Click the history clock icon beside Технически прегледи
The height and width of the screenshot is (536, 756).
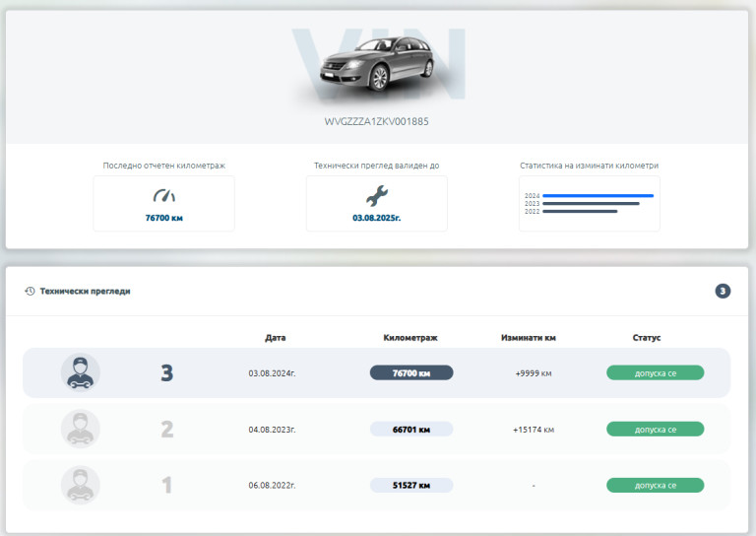[x=30, y=292]
